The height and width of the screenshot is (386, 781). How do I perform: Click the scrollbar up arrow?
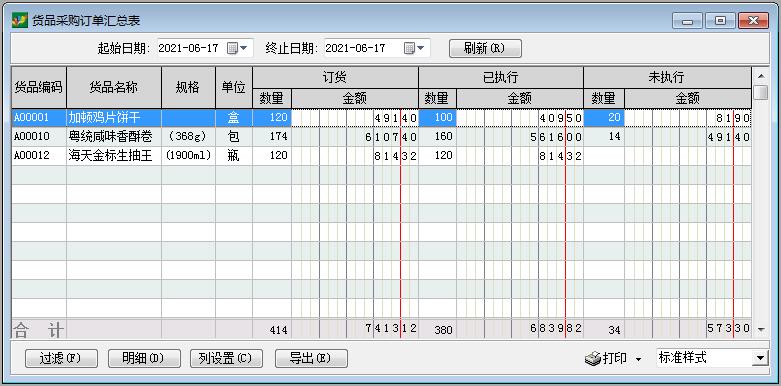[761, 76]
